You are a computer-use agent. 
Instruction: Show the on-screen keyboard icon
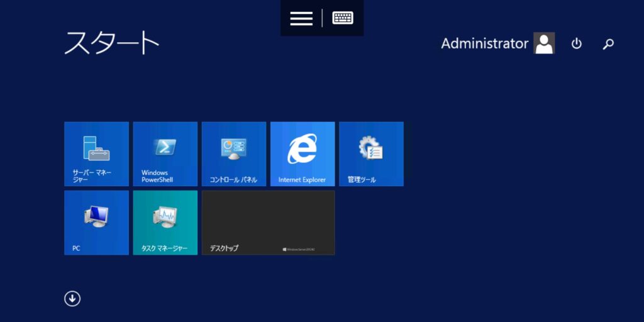[x=343, y=18]
